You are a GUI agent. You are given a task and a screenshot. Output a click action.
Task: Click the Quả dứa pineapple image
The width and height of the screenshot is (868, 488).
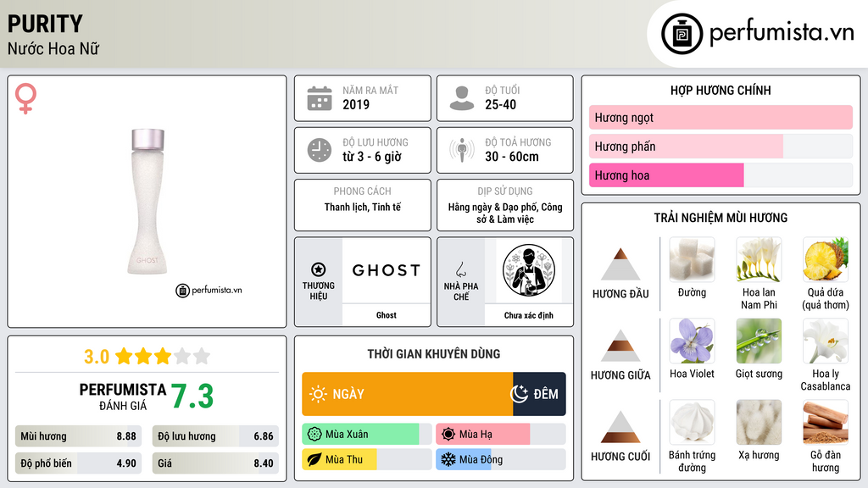pos(826,259)
